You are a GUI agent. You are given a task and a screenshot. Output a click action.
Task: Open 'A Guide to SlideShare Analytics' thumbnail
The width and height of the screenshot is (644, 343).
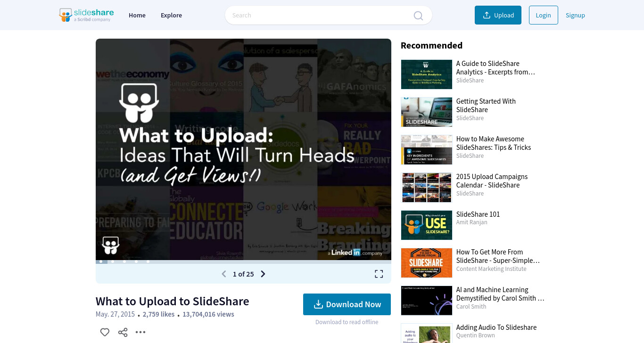click(427, 74)
